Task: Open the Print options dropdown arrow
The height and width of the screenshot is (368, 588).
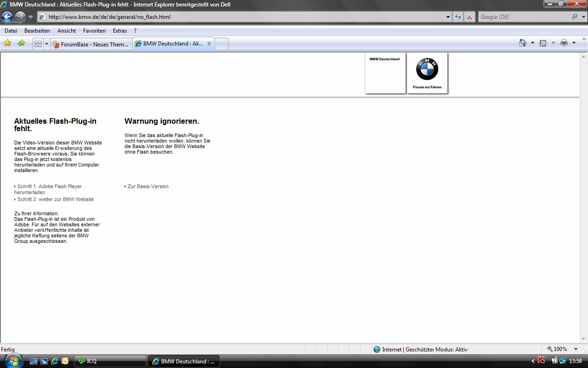Action: [x=574, y=43]
